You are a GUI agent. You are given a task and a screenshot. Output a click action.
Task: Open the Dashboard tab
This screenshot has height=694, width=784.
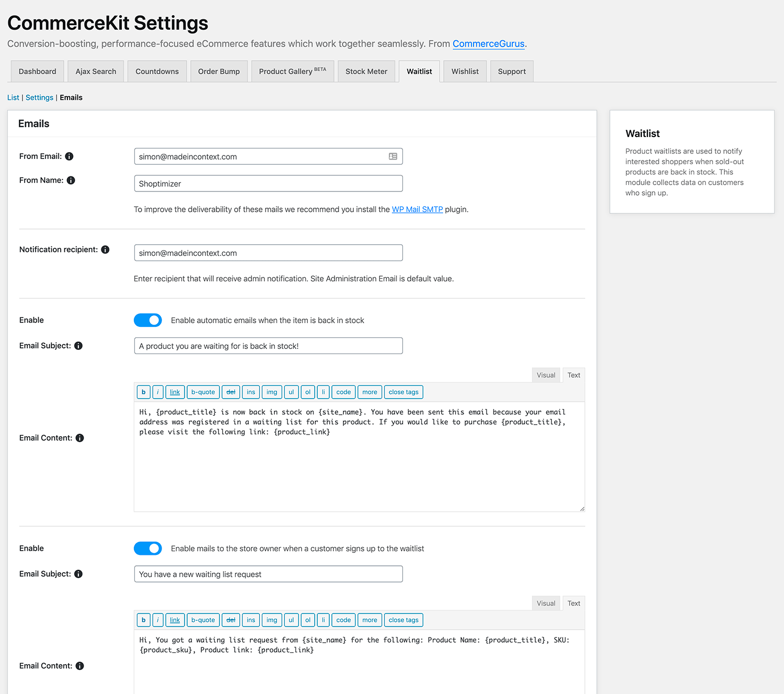point(38,71)
